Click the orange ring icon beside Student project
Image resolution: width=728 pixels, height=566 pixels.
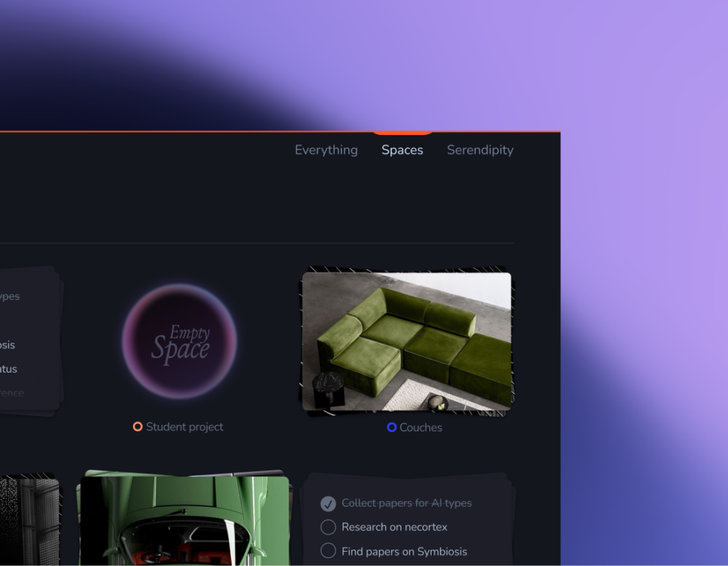[x=138, y=427]
